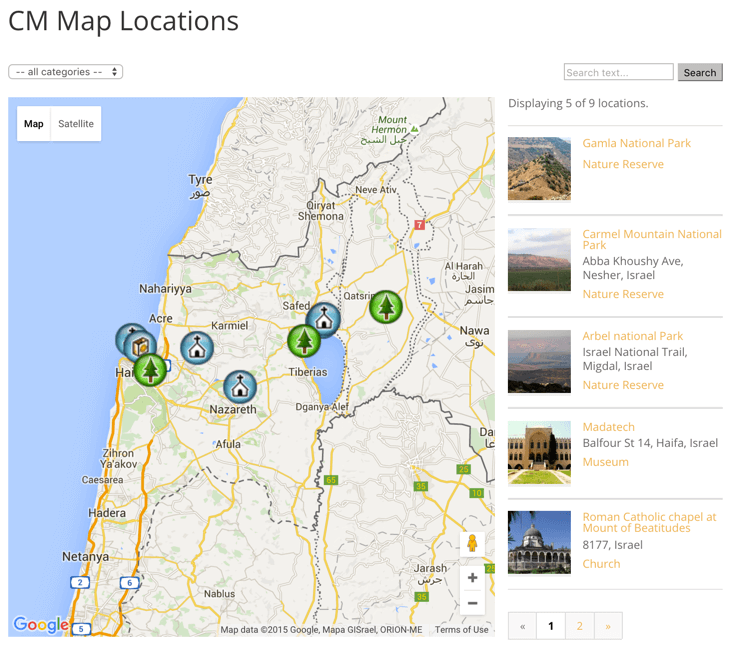Click the church marker above Nazareth

pyautogui.click(x=240, y=387)
